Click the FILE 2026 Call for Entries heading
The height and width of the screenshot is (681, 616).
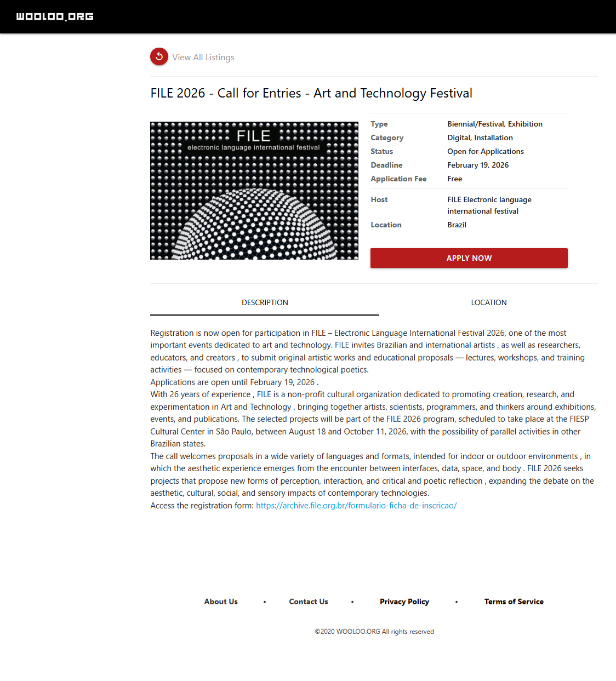[x=311, y=93]
